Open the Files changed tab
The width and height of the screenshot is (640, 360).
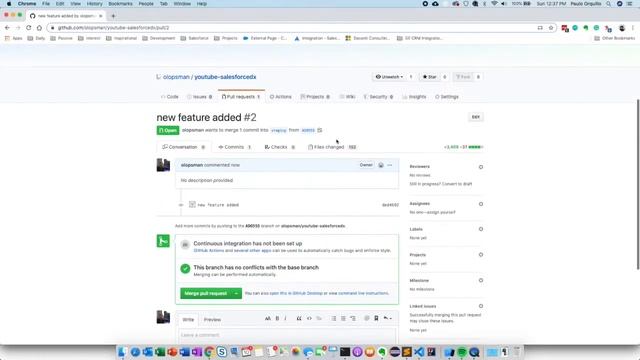(332, 147)
